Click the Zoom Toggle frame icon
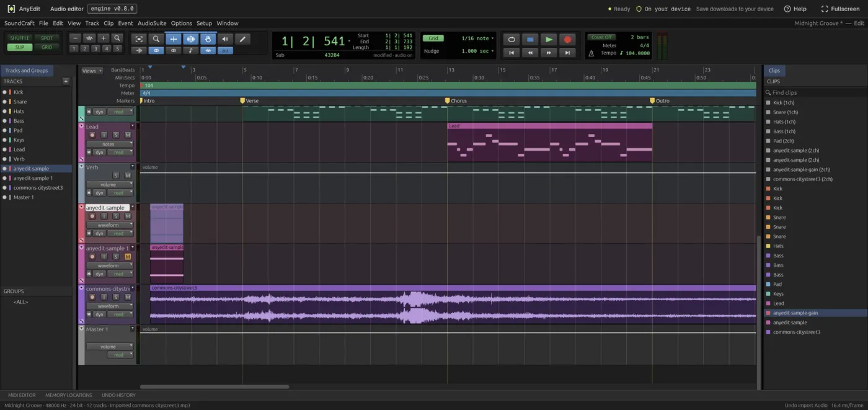The width and height of the screenshot is (868, 410). point(139,38)
